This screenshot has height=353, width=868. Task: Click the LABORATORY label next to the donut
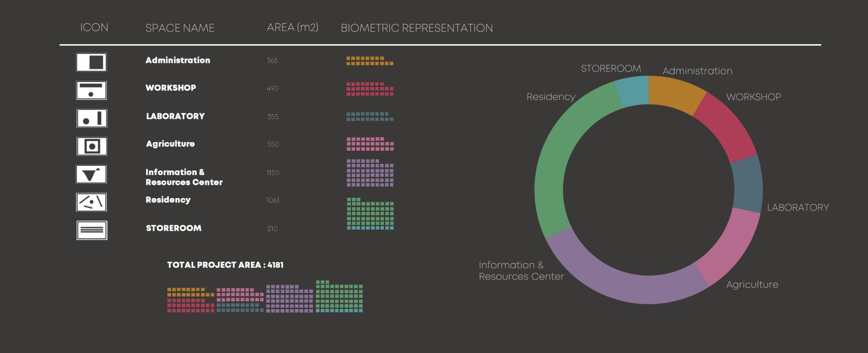point(798,208)
